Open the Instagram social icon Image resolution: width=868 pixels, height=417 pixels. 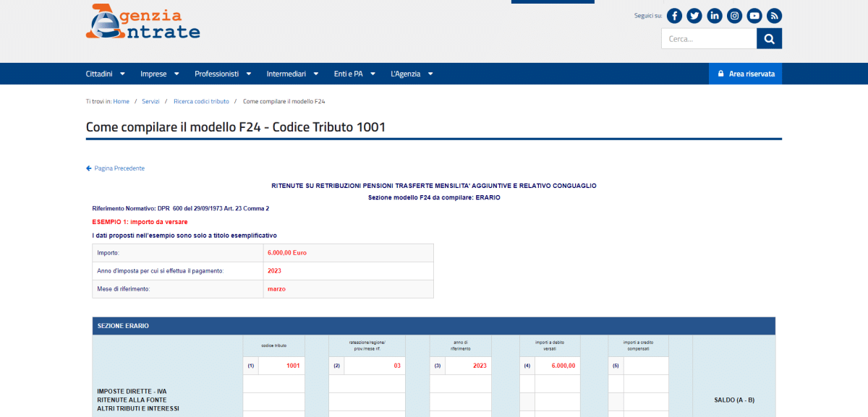click(x=734, y=16)
